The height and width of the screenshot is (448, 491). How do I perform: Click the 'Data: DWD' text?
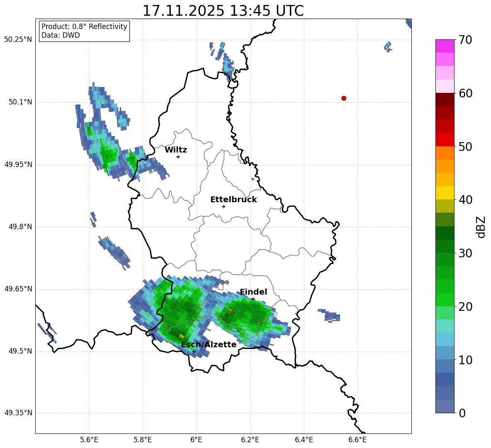61,35
